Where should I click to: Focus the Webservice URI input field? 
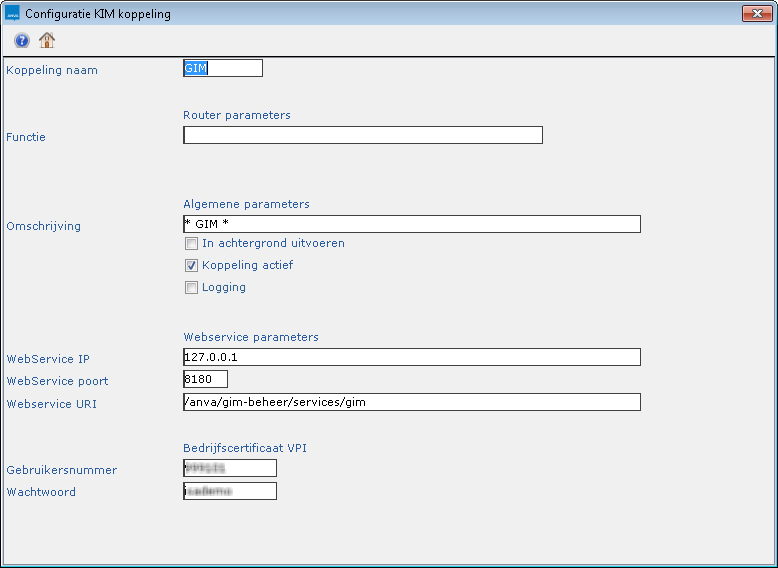tap(411, 402)
